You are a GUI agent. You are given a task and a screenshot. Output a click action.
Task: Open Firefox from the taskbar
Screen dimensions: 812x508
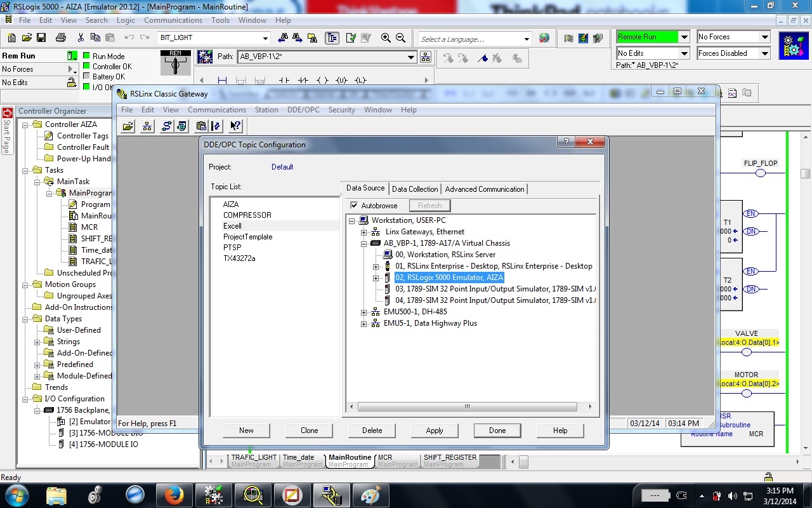point(174,495)
